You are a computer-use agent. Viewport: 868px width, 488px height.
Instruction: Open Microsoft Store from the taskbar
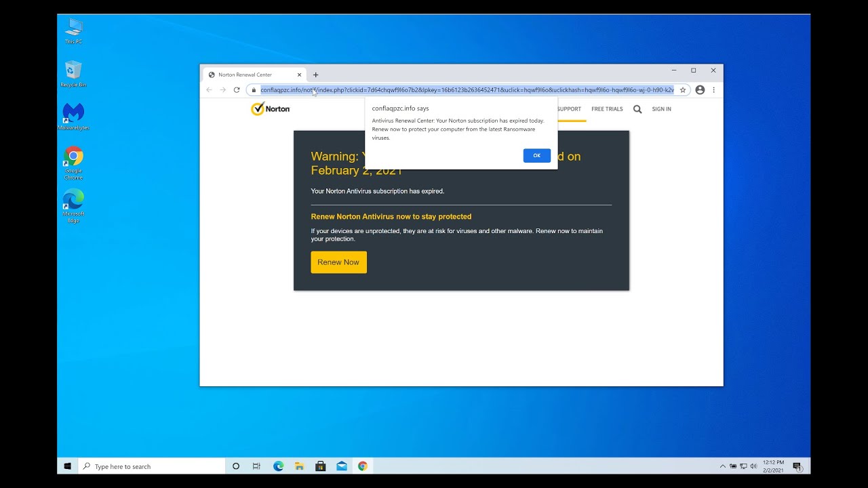coord(321,466)
